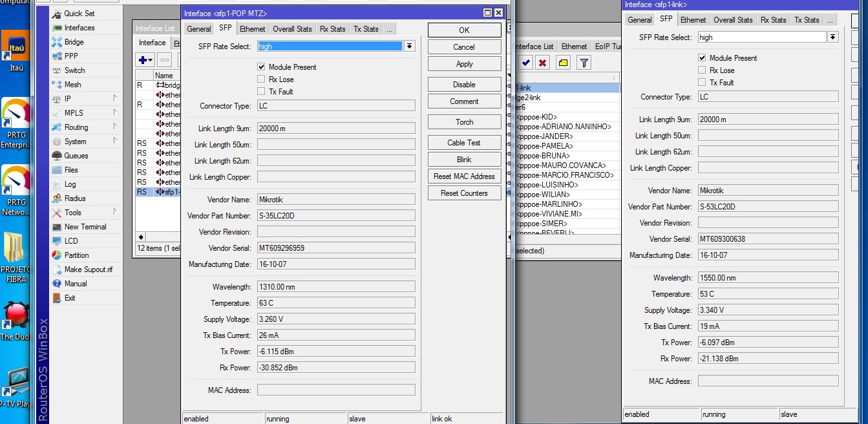Toggle Tx Fault checkbox in sfp1-link window
868x424 pixels.
point(702,83)
